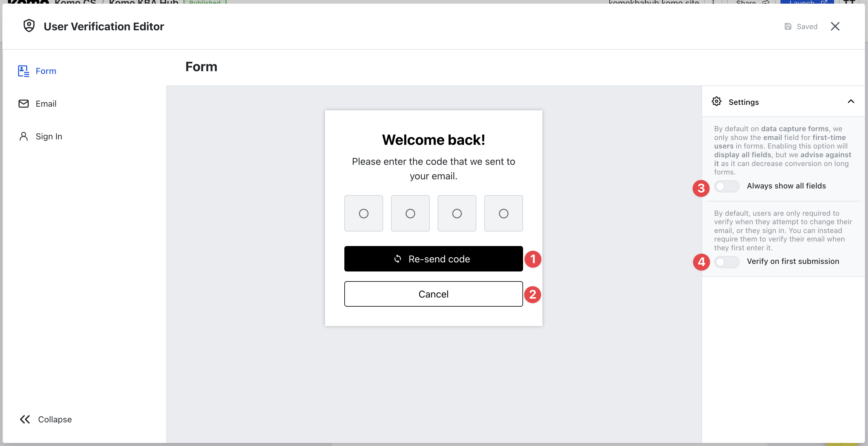Viewport: 868px width, 446px height.
Task: Collapse the Settings panel chevron
Action: [851, 102]
